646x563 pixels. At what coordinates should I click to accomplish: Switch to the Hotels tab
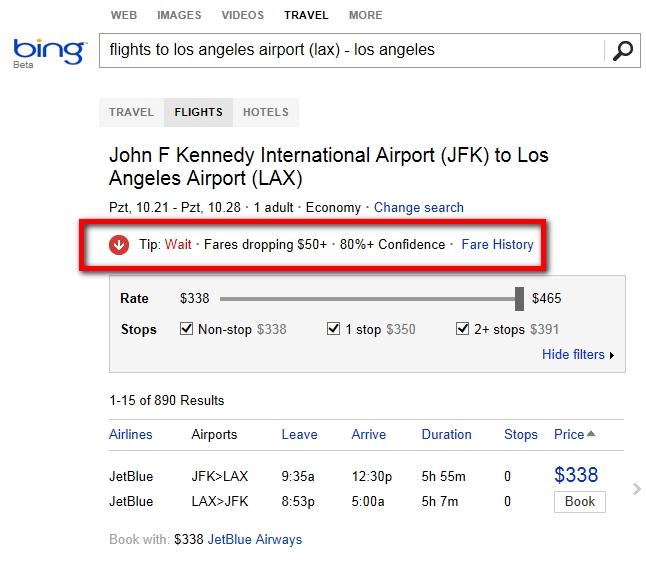coord(265,112)
